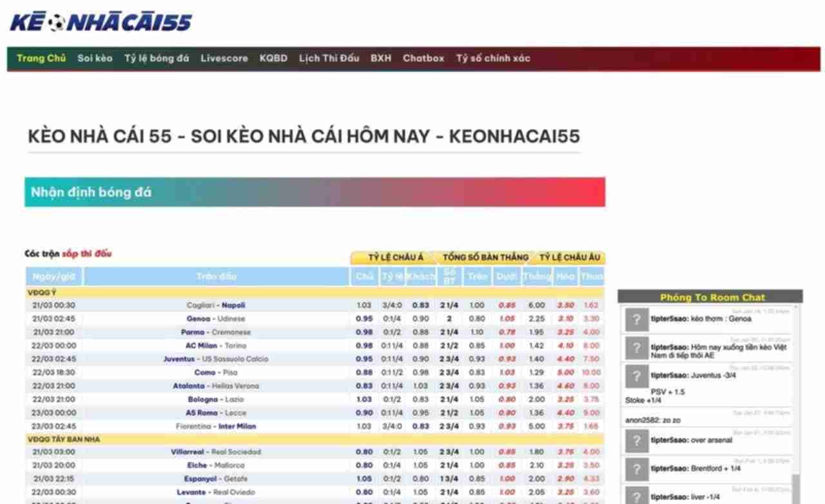Open Lịch Thi Đấu schedule menu

coord(329,58)
